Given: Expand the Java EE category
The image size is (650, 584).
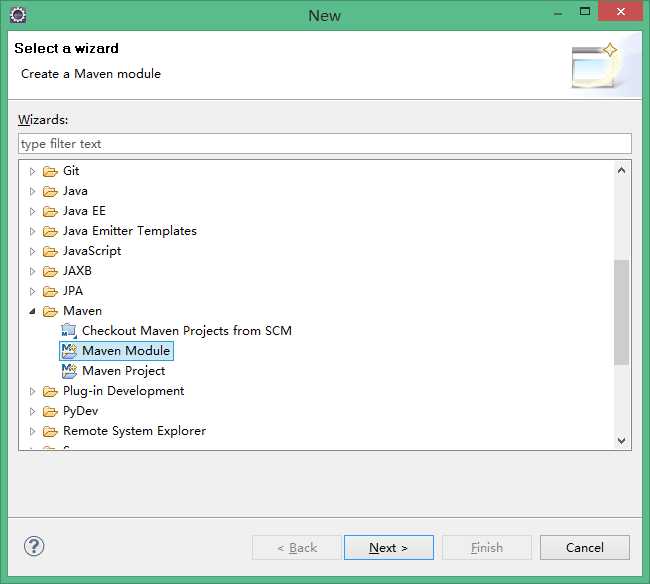Looking at the screenshot, I should pos(32,211).
